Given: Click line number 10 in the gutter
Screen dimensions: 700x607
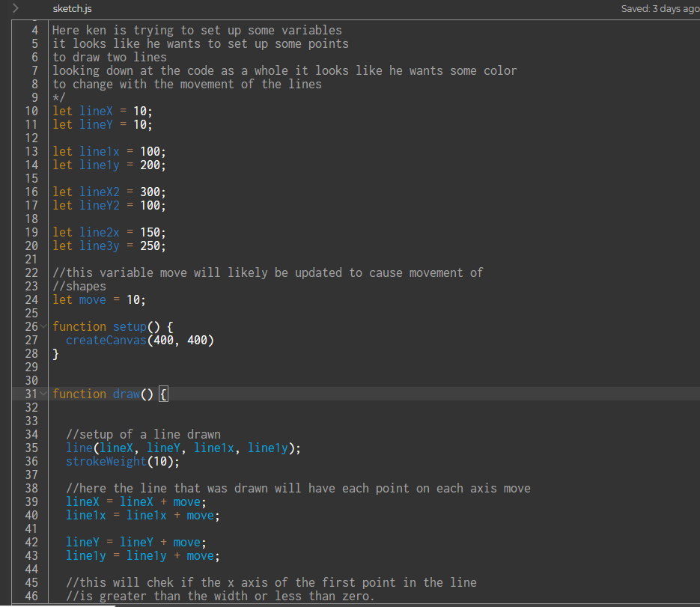Looking at the screenshot, I should [x=31, y=112].
